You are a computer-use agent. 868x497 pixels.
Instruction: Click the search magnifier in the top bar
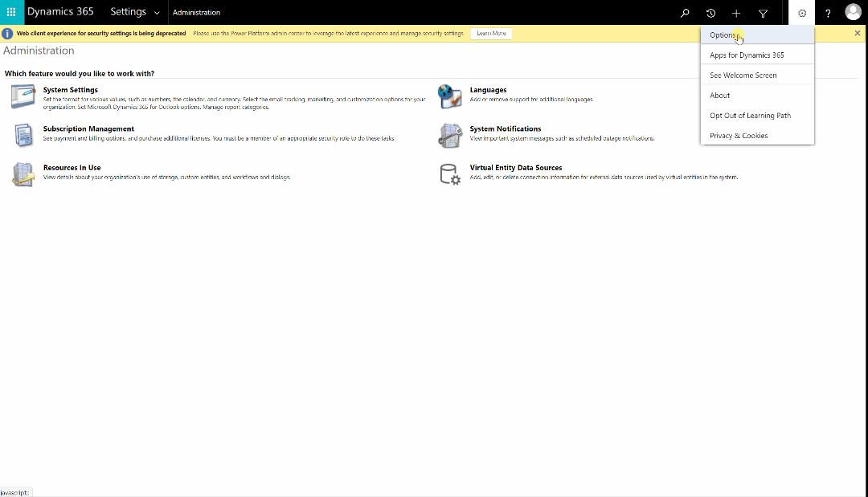click(685, 12)
